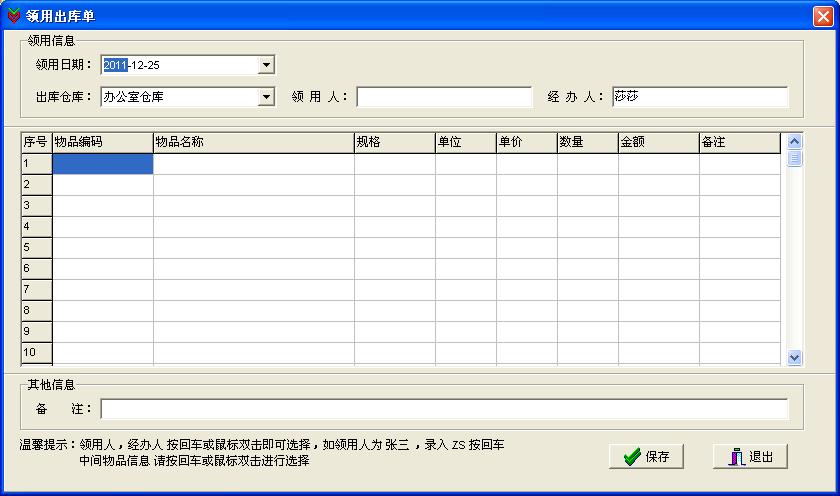
Task: Select row 3 header
Action: point(36,206)
